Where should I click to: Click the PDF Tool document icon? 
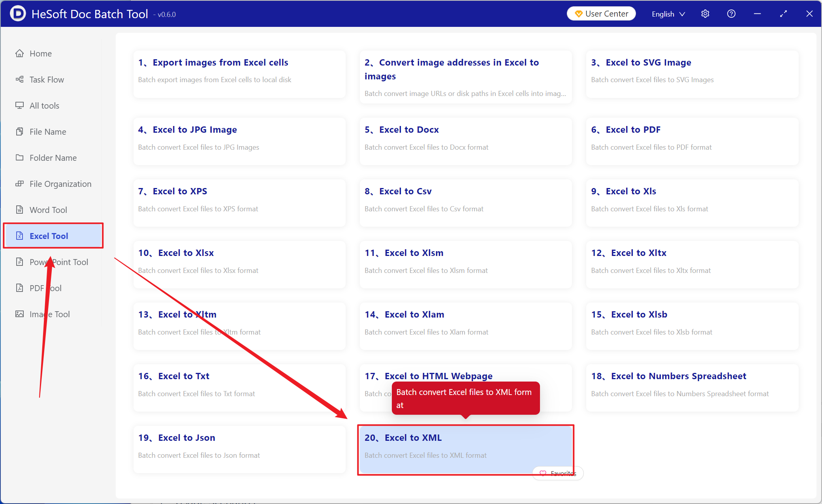click(x=19, y=288)
